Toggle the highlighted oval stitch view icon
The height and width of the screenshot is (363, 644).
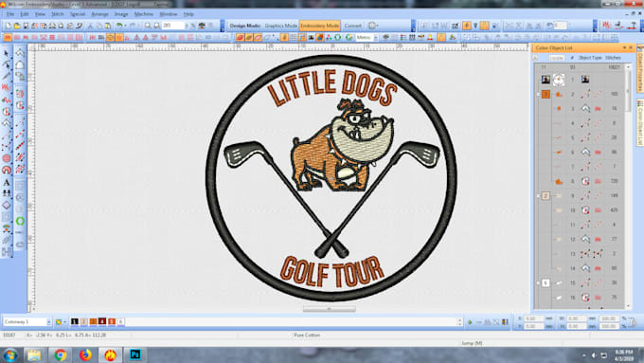110,37
